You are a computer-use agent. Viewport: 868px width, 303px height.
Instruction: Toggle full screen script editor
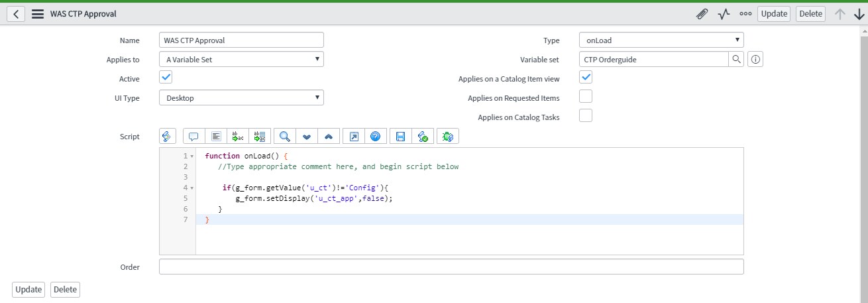click(354, 136)
